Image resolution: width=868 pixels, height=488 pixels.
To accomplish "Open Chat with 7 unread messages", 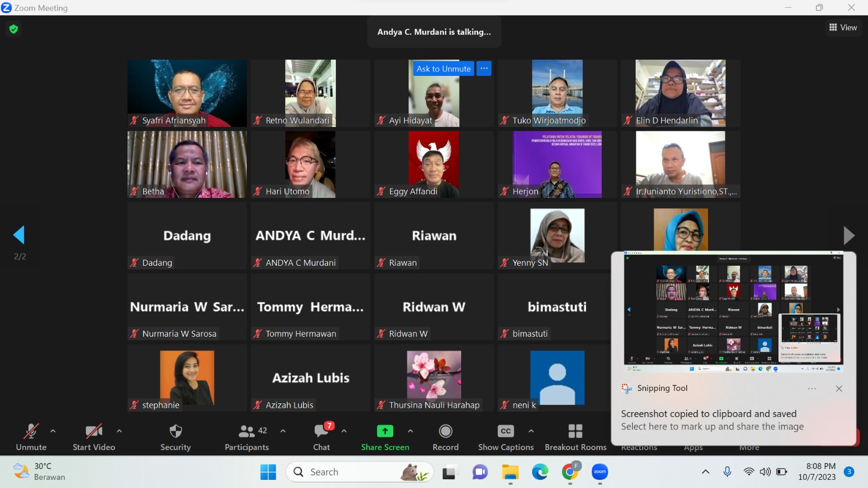I will [x=322, y=437].
